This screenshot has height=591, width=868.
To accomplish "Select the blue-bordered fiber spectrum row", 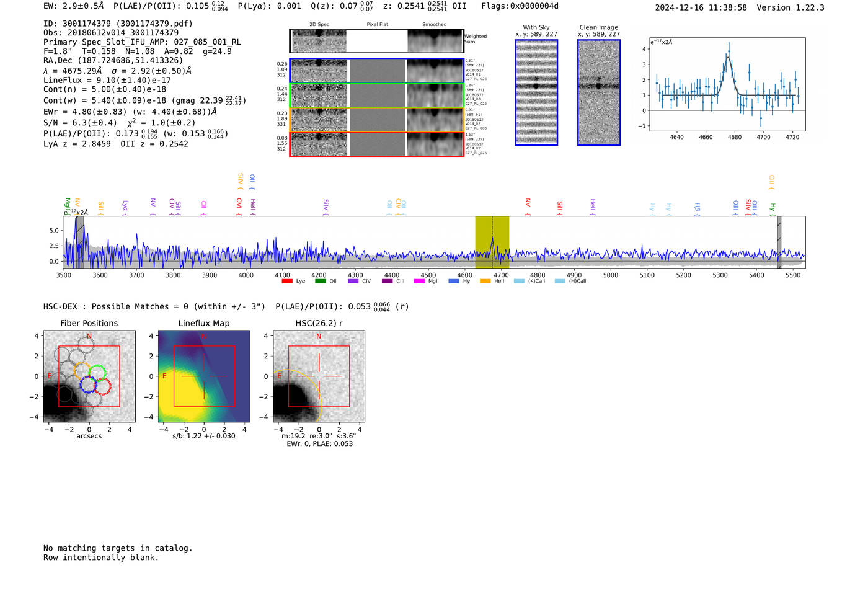I will point(376,71).
